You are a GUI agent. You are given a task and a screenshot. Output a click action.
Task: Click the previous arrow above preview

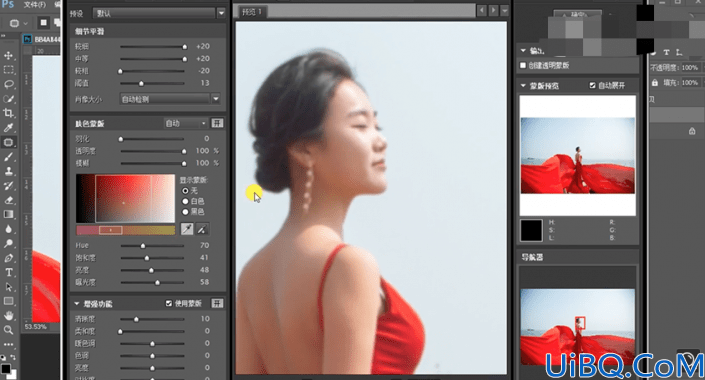482,10
